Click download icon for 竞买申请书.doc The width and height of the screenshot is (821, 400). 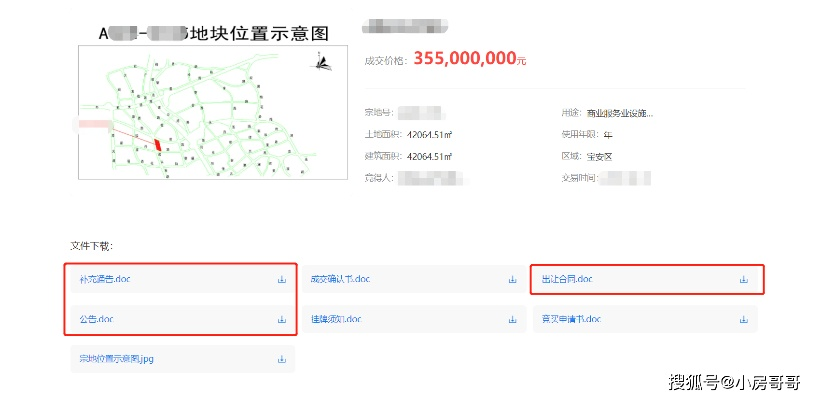coord(744,319)
